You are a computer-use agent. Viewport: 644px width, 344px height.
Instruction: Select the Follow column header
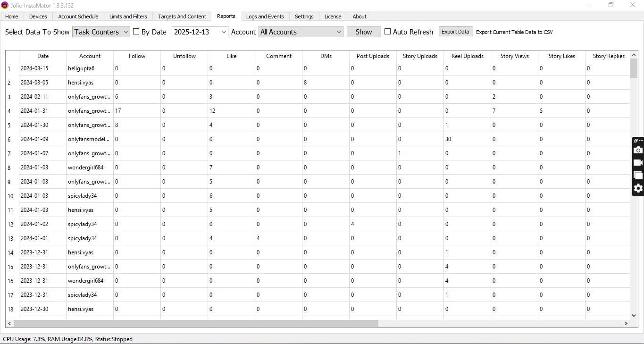coord(137,56)
